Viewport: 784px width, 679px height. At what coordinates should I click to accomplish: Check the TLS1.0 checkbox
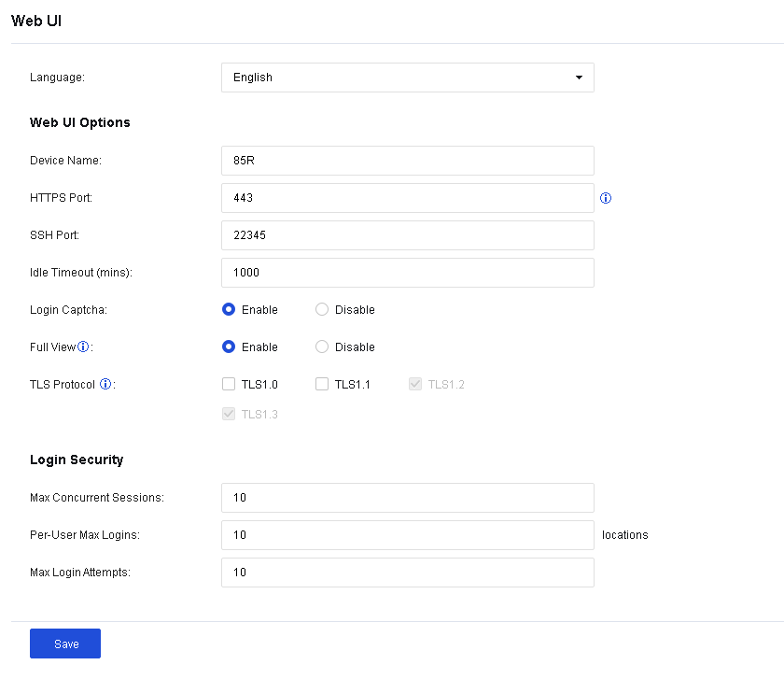(229, 384)
